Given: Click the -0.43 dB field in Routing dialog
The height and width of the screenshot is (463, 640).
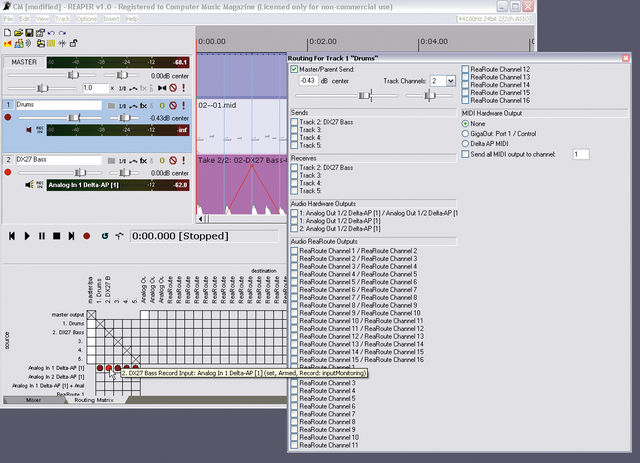Looking at the screenshot, I should (308, 81).
